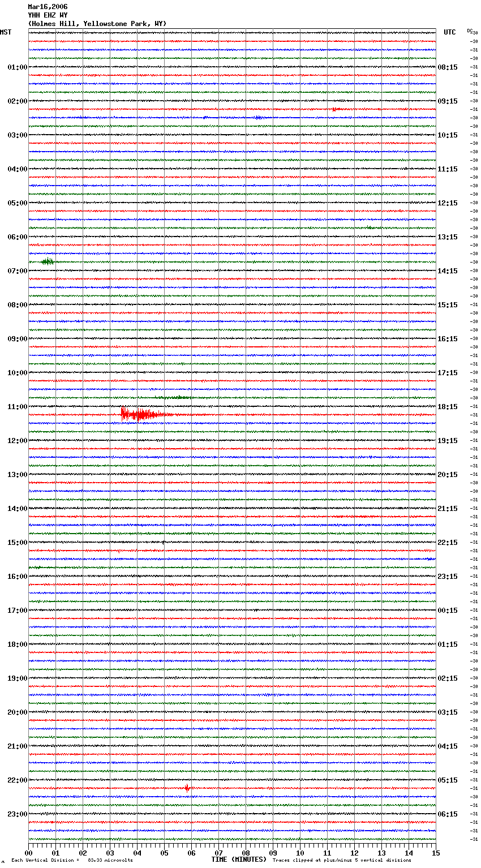Click the 12:00 MST hour label

click(18, 441)
